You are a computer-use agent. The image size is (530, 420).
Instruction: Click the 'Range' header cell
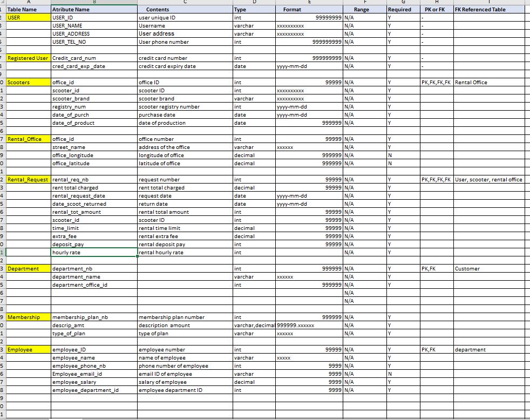click(365, 10)
